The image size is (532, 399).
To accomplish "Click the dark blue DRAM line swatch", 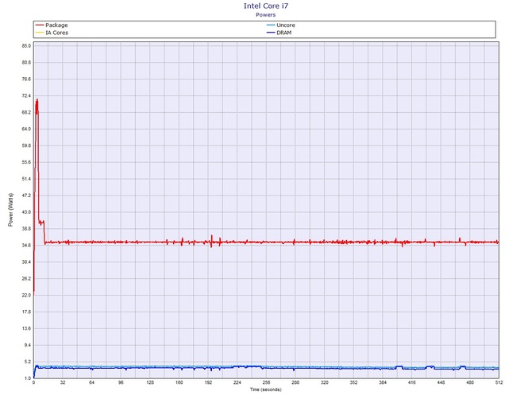I will (271, 33).
